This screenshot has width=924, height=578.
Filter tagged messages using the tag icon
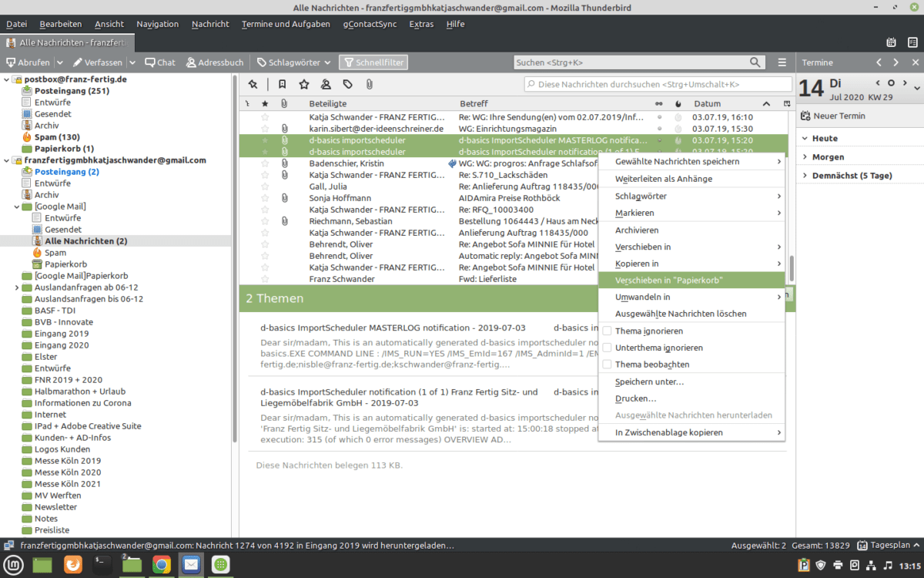click(x=348, y=84)
